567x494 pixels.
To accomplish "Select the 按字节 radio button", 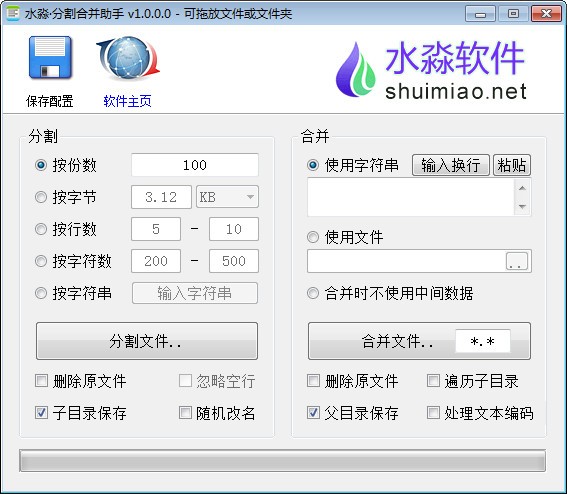I will tap(41, 197).
